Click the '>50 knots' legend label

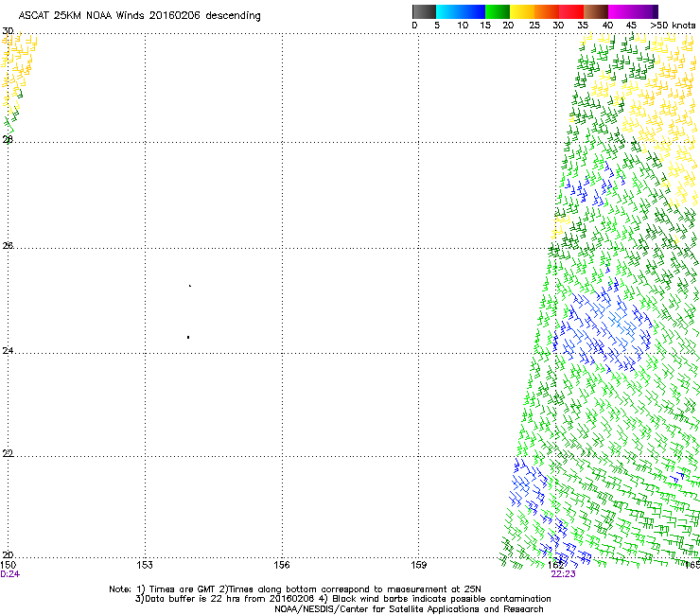(x=673, y=26)
